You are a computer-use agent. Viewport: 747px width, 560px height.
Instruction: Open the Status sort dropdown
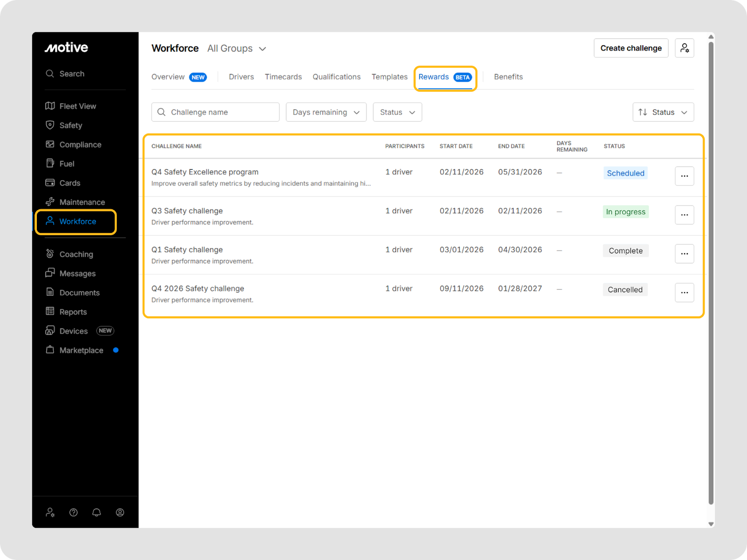tap(663, 112)
